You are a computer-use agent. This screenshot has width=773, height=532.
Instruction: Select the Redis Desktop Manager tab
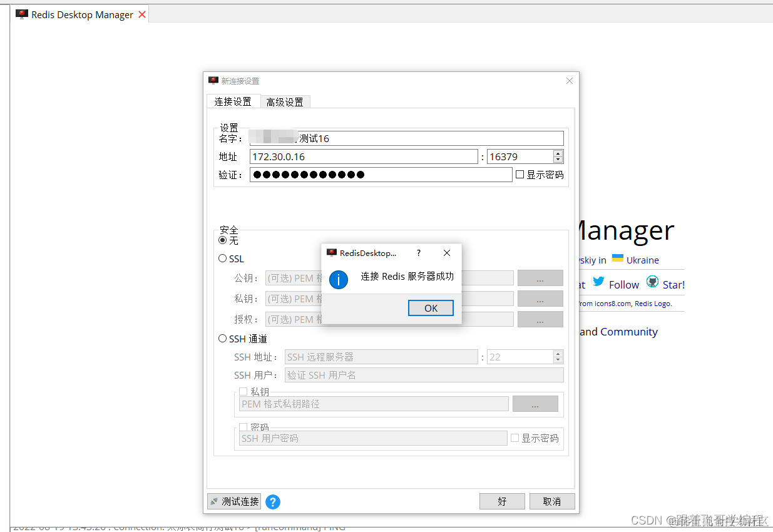tap(81, 14)
